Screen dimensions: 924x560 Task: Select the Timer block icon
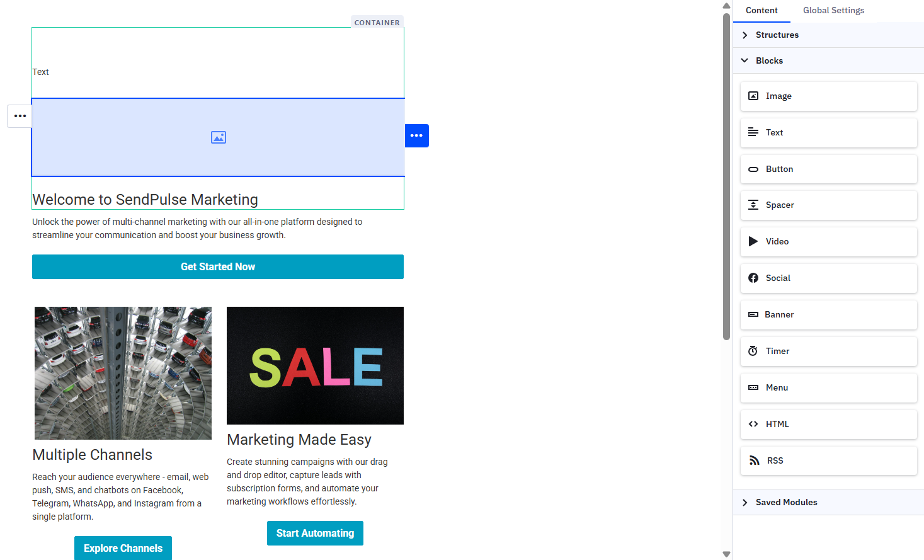pyautogui.click(x=753, y=351)
